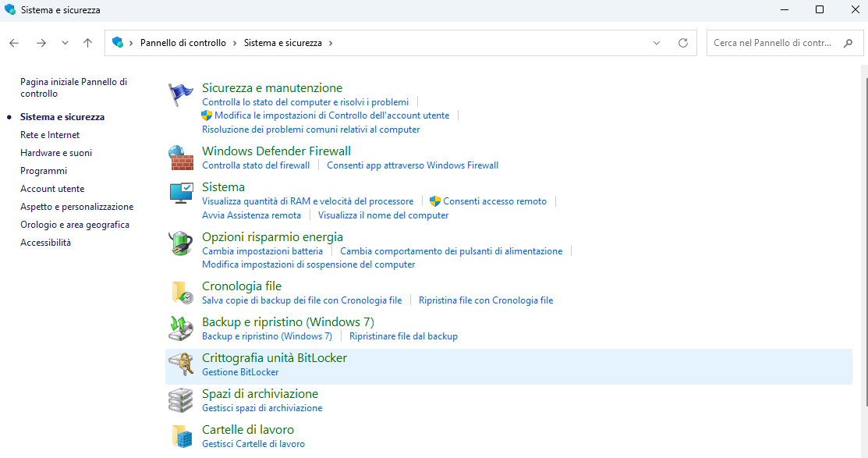Viewport: 868px width, 458px height.
Task: Open Modifica impostazioni Controllo dell'account utente
Action: tap(331, 115)
